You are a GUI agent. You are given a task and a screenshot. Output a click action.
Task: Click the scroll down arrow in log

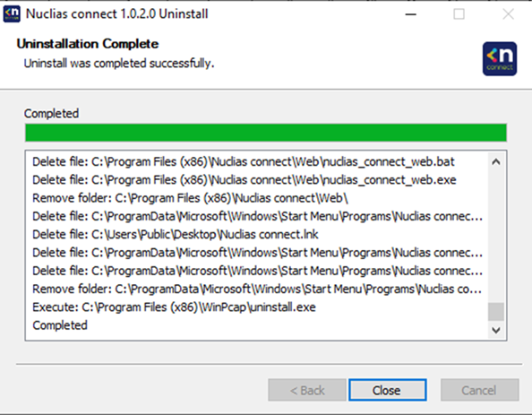(495, 330)
